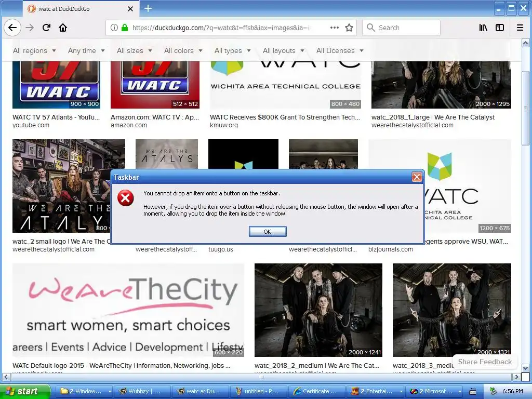Click the tuugo.us source link
This screenshot has height=399, width=532.
coord(221,249)
